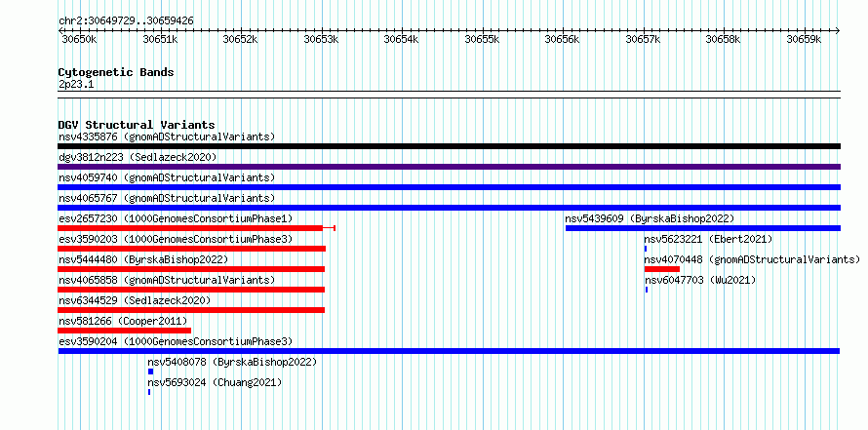The height and width of the screenshot is (430, 868).
Task: Select the nsv5444480 red variant bar
Action: click(x=191, y=269)
